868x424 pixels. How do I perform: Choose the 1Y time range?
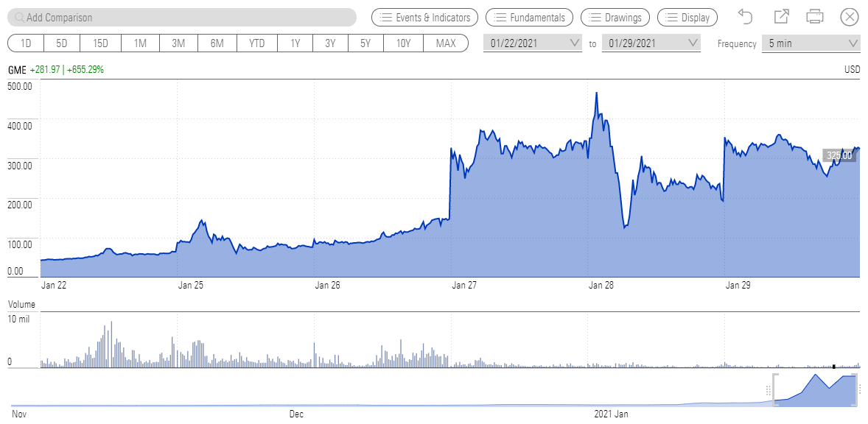(295, 43)
